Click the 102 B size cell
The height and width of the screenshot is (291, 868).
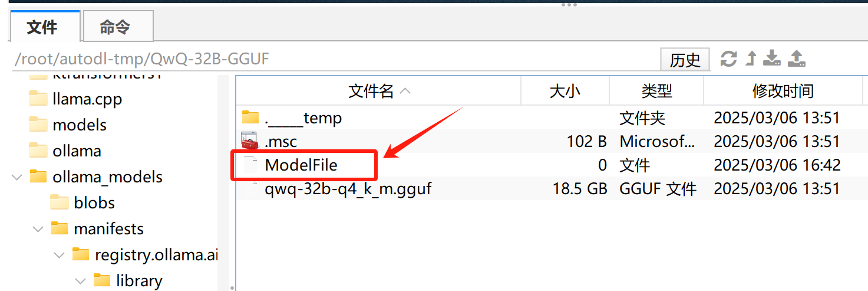coord(587,142)
